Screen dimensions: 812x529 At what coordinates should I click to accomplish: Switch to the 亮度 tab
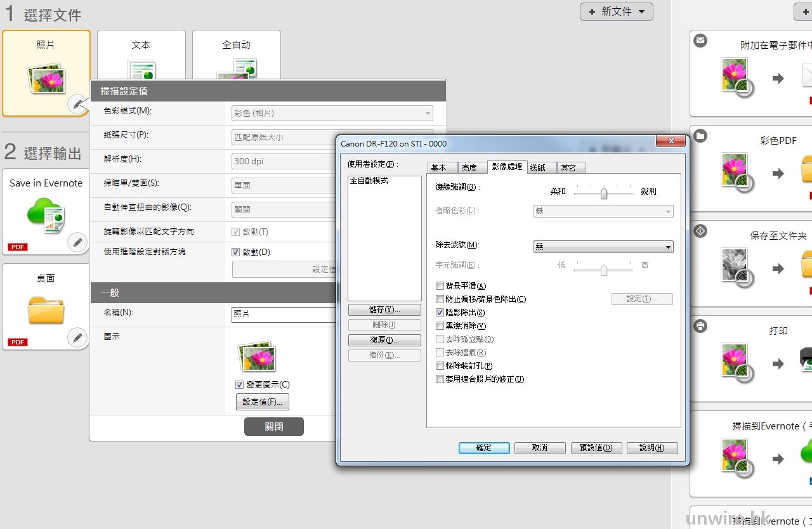pos(469,167)
